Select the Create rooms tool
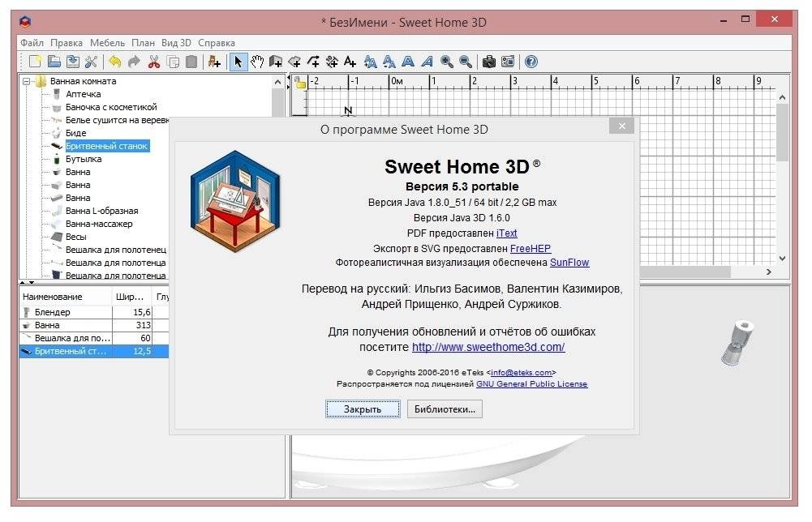This screenshot has height=522, width=812. coord(294,62)
